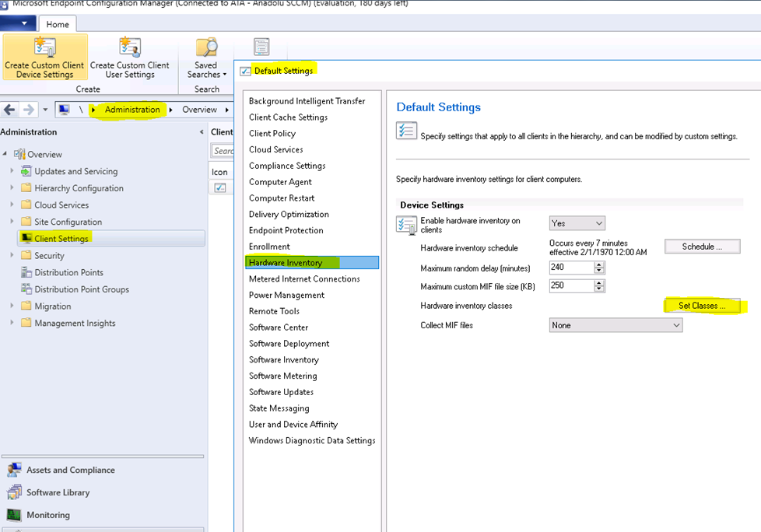Click the Overview node icon
Screen dimensions: 761x532
19,154
